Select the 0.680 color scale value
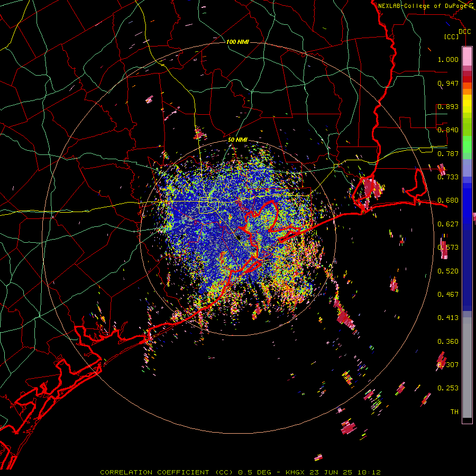476x476 pixels. coord(448,200)
